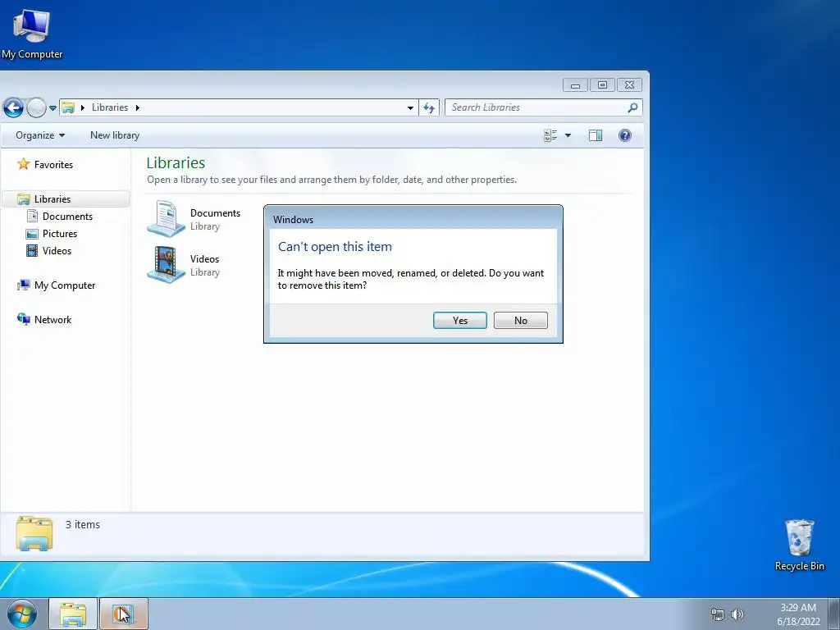Click the taskbar clock showing 3:29 AM
Image resolution: width=840 pixels, height=630 pixels.
[x=798, y=614]
